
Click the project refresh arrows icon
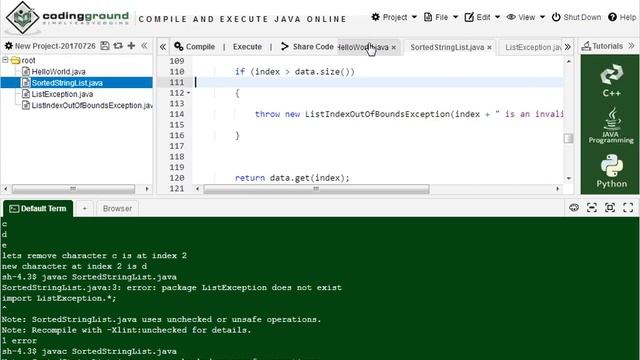118,46
